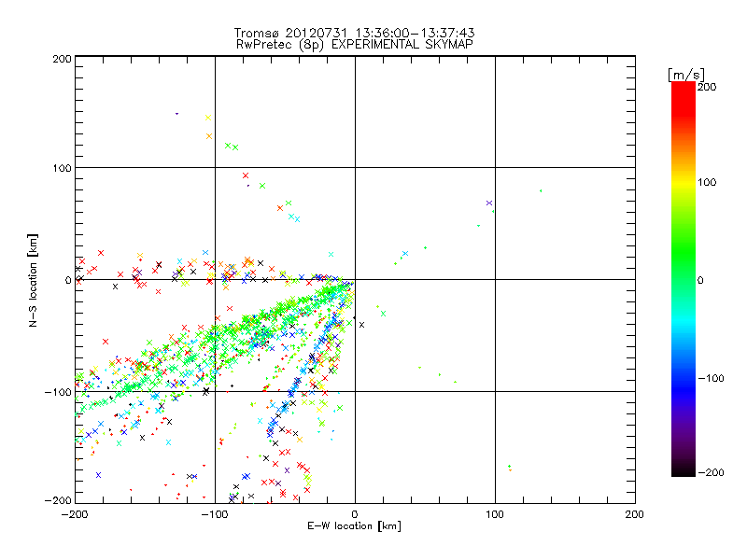Click the x-axis tick label '-100'
This screenshot has height=560, width=747.
pyautogui.click(x=215, y=514)
